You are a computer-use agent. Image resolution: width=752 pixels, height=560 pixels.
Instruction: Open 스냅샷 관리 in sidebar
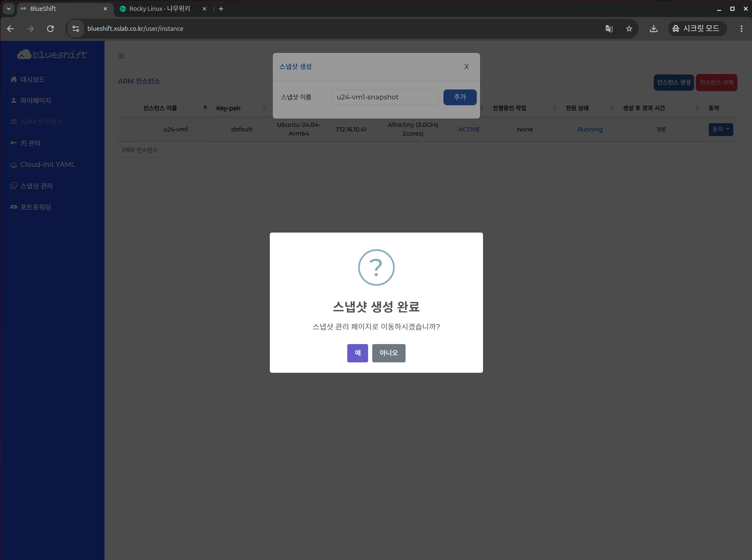pyautogui.click(x=37, y=186)
